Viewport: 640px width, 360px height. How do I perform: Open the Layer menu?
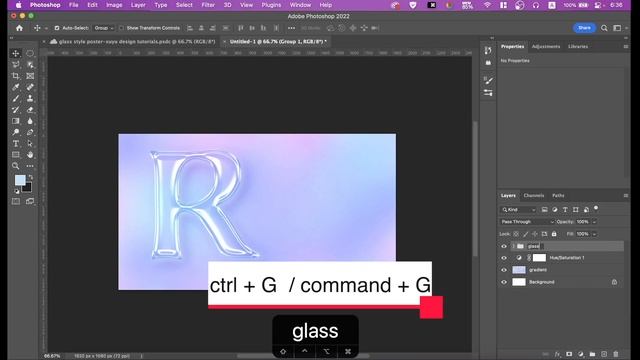coord(138,5)
